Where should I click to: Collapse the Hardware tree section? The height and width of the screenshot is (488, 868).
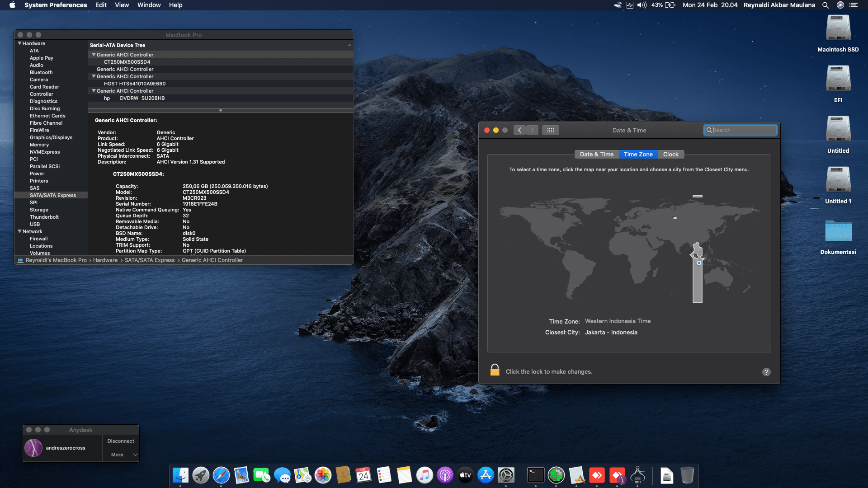20,43
